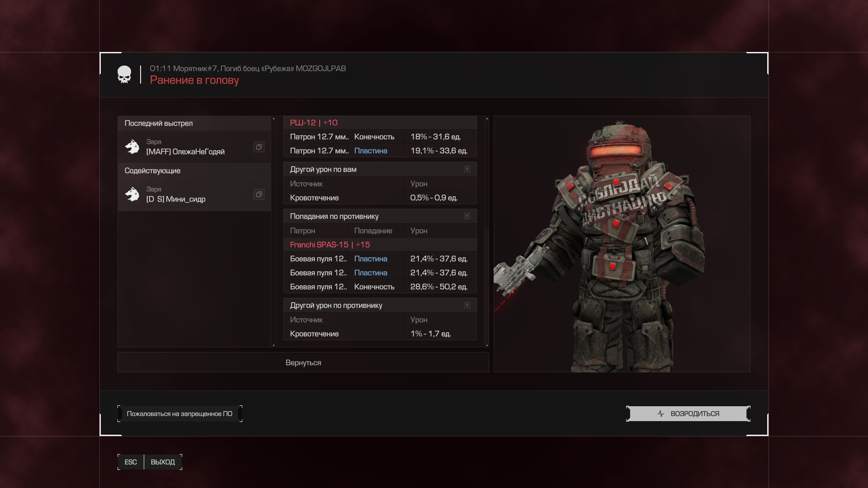This screenshot has height=488, width=868.
Task: Click copy icon next to Мини_сидр
Action: click(x=259, y=194)
